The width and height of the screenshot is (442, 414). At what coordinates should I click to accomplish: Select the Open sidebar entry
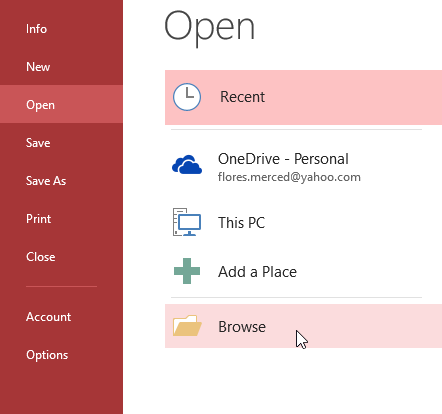coord(61,104)
